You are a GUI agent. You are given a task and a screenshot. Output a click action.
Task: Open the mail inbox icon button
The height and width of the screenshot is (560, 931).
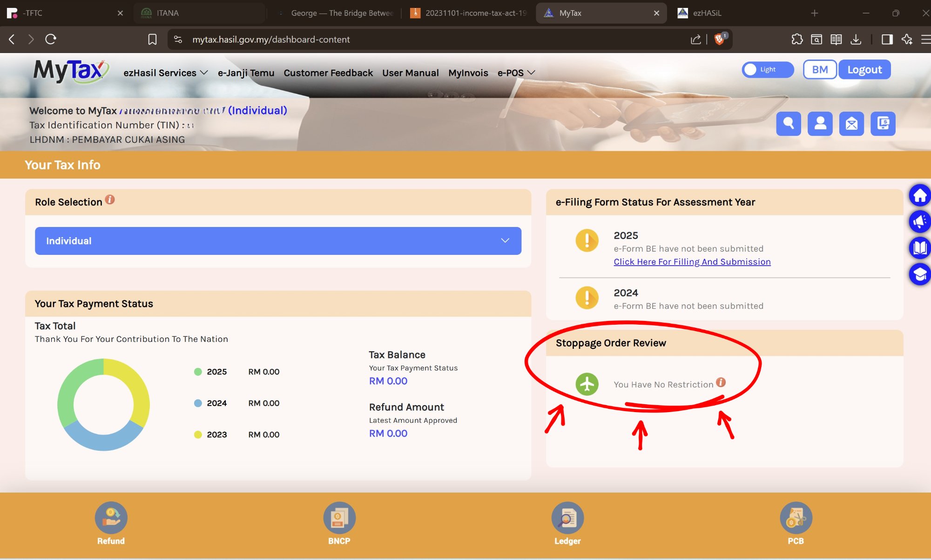[x=851, y=124]
